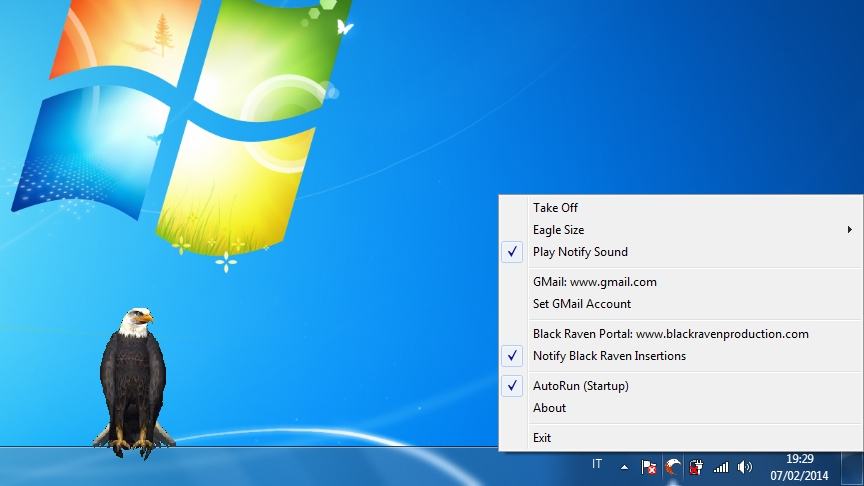Open Black Raven Portal website entry

[681, 334]
